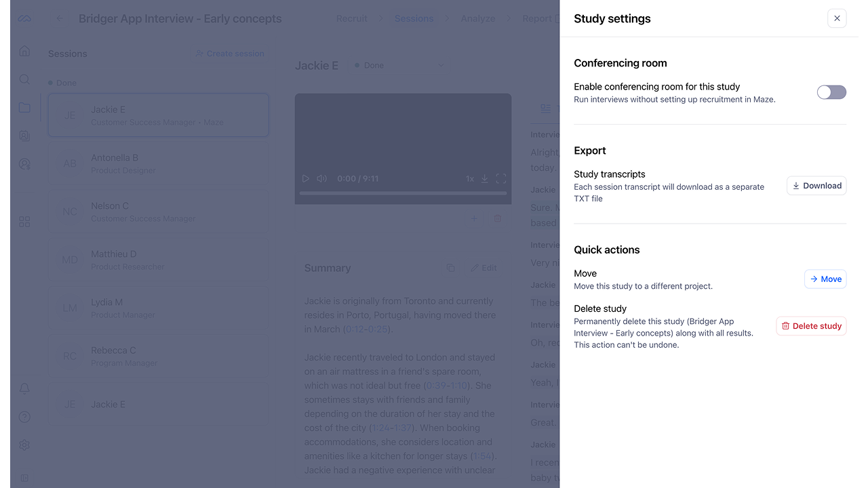Screen dimensions: 868x488
Task: Click the video progress bar
Action: point(403,193)
